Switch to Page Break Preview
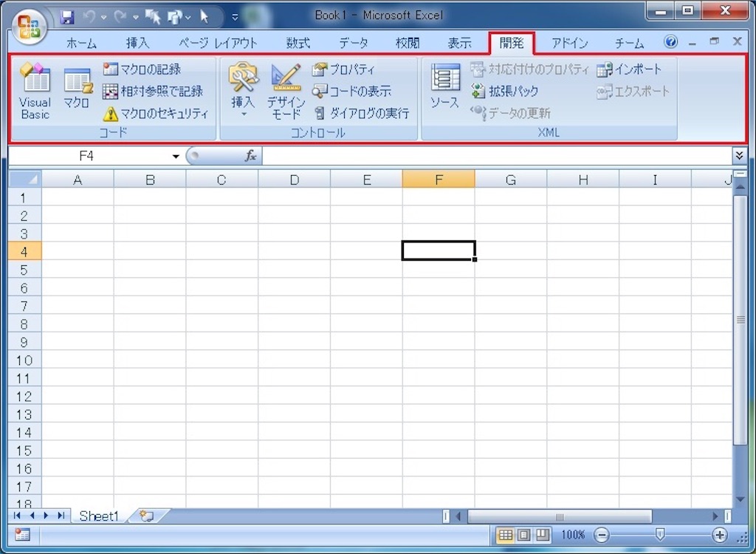The image size is (756, 554). click(x=543, y=535)
